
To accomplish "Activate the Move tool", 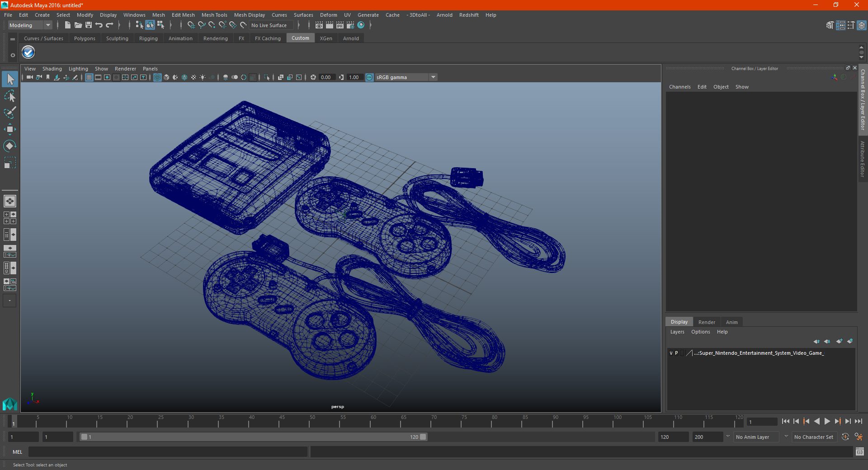I will coord(10,129).
